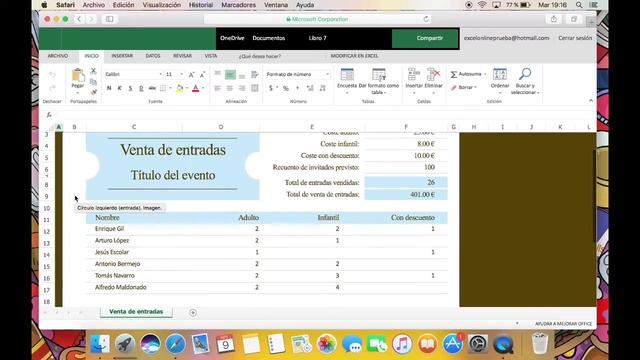The image size is (640, 360).
Task: Toggle italic (K) formatting
Action: click(120, 88)
